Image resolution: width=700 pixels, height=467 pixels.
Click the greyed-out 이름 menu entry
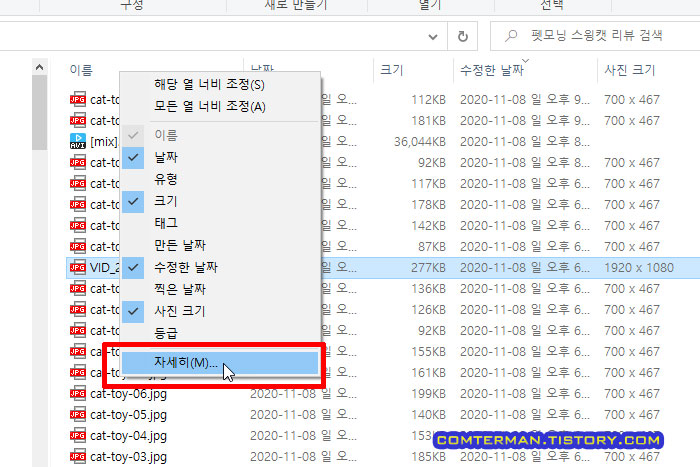tap(221, 135)
